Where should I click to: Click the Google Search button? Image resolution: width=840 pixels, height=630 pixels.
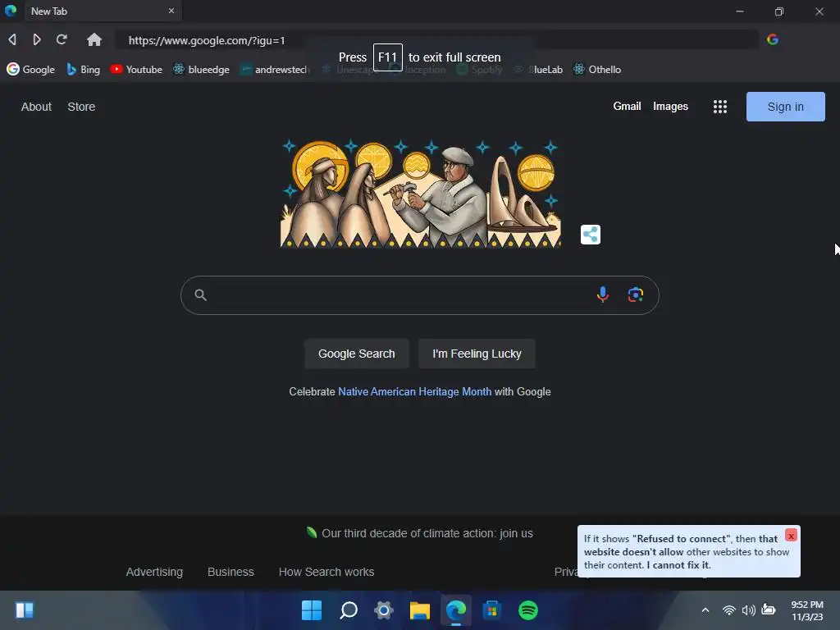[x=357, y=354]
